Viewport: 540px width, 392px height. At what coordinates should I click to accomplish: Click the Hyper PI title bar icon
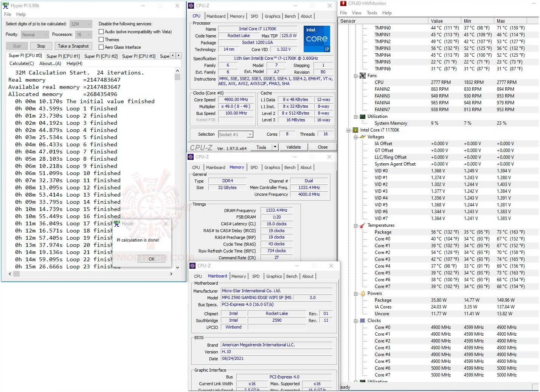(x=6, y=6)
